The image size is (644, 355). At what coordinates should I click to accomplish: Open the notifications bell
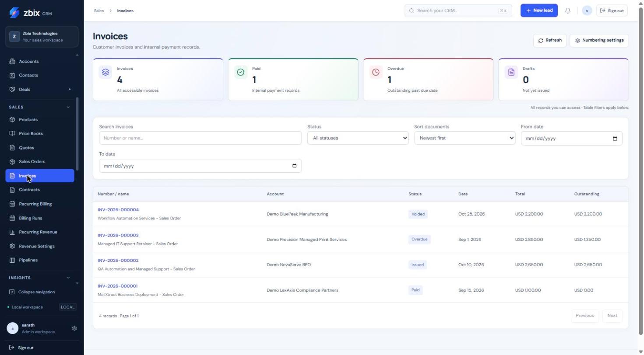pos(568,10)
